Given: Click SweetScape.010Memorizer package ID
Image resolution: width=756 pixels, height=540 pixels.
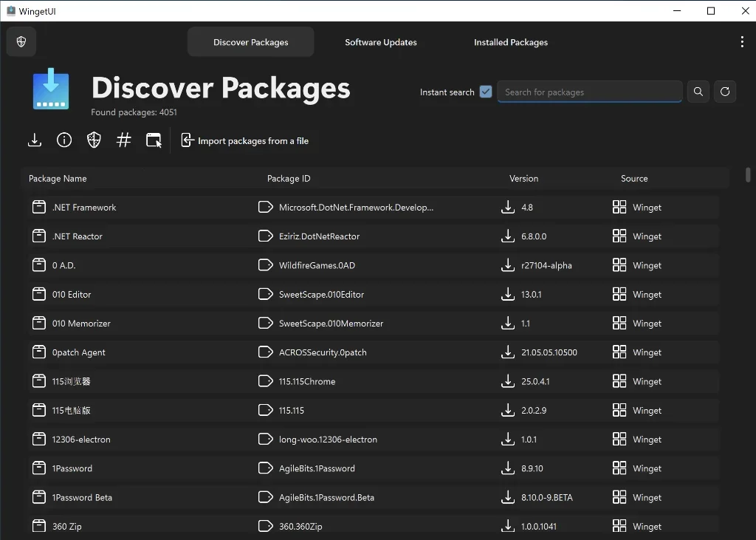Looking at the screenshot, I should [331, 324].
